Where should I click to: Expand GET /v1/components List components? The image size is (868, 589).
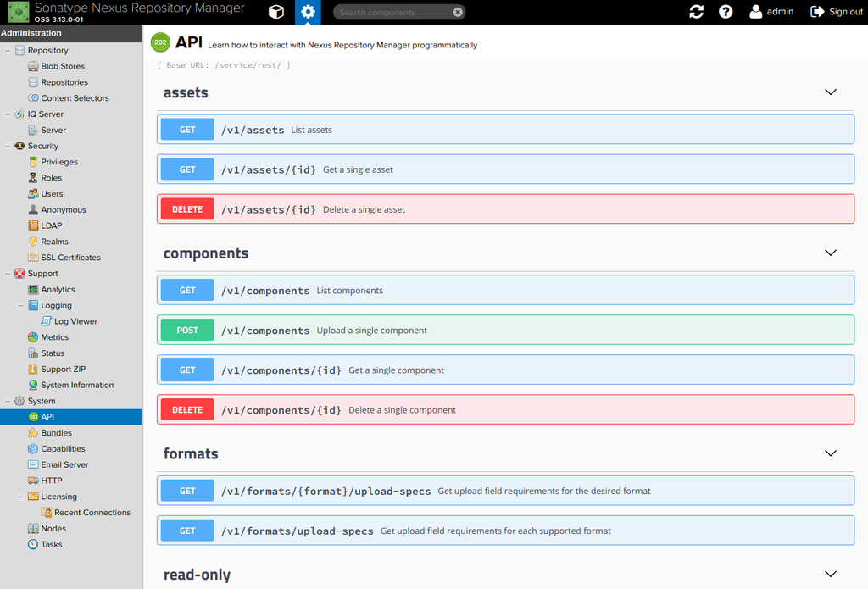click(505, 290)
